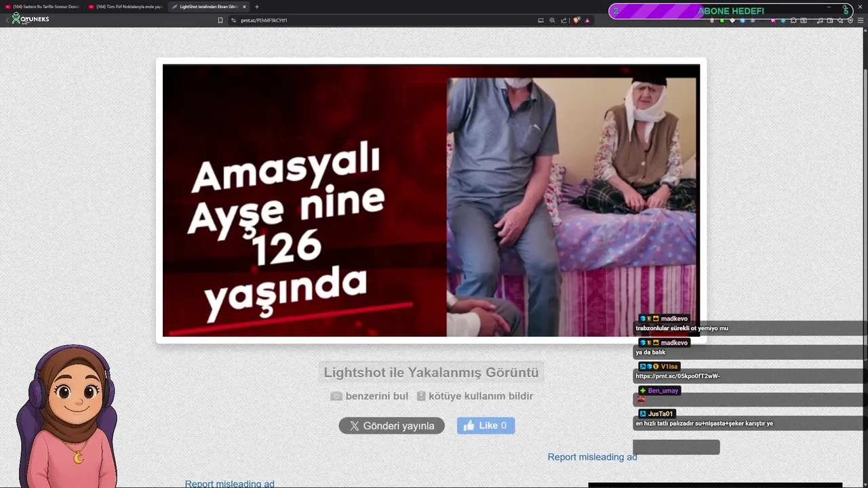Viewport: 868px width, 488px height.
Task: Click the Facebook Like button
Action: [x=486, y=426]
